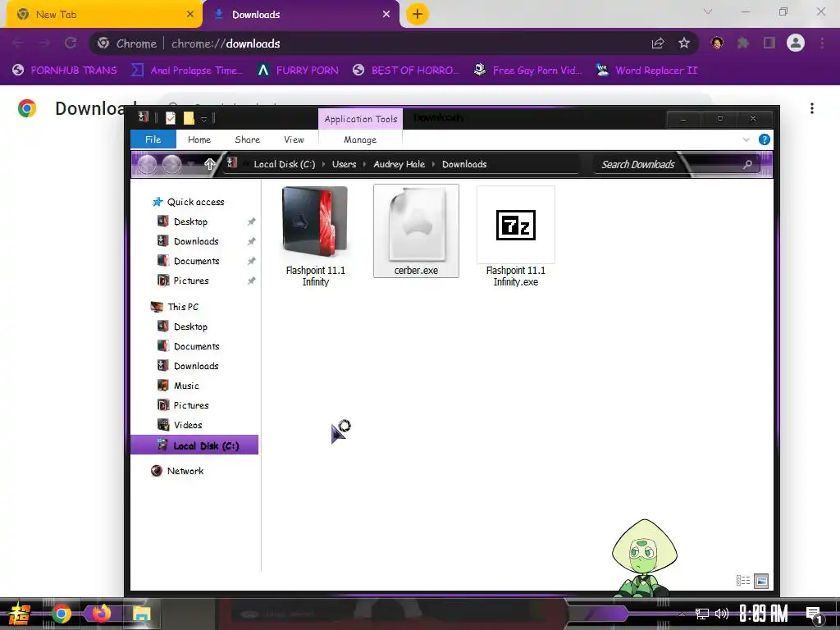Switch to the Home ribbon tab
The width and height of the screenshot is (840, 630).
click(x=199, y=139)
